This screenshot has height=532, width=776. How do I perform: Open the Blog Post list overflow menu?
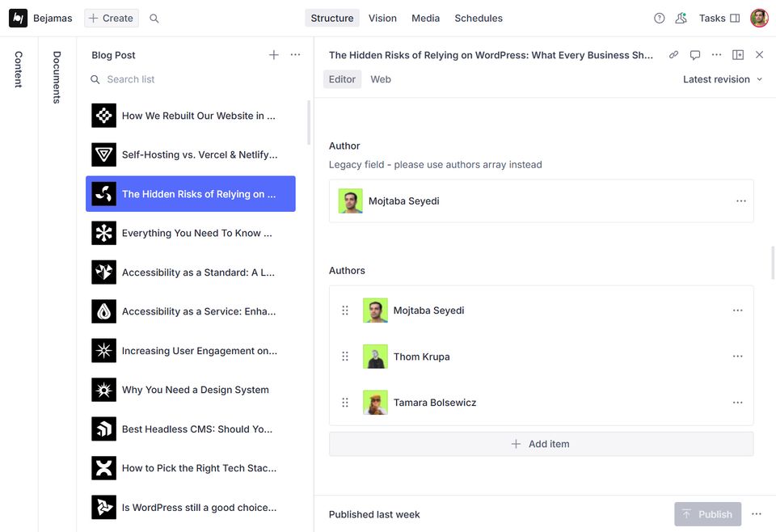[x=295, y=54]
